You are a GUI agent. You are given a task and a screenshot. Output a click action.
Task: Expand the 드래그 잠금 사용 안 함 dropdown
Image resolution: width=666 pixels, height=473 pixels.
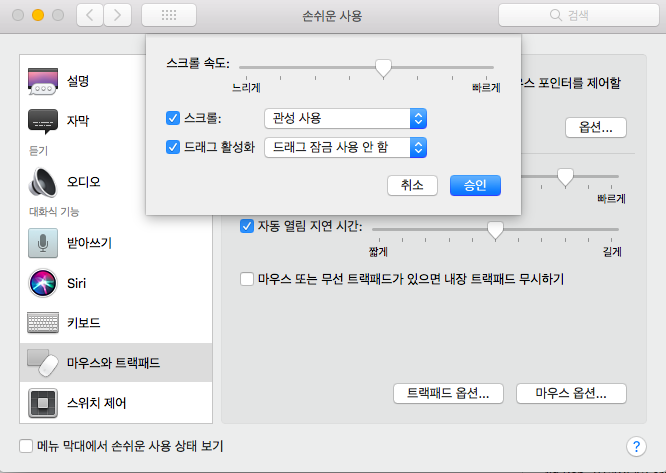344,148
